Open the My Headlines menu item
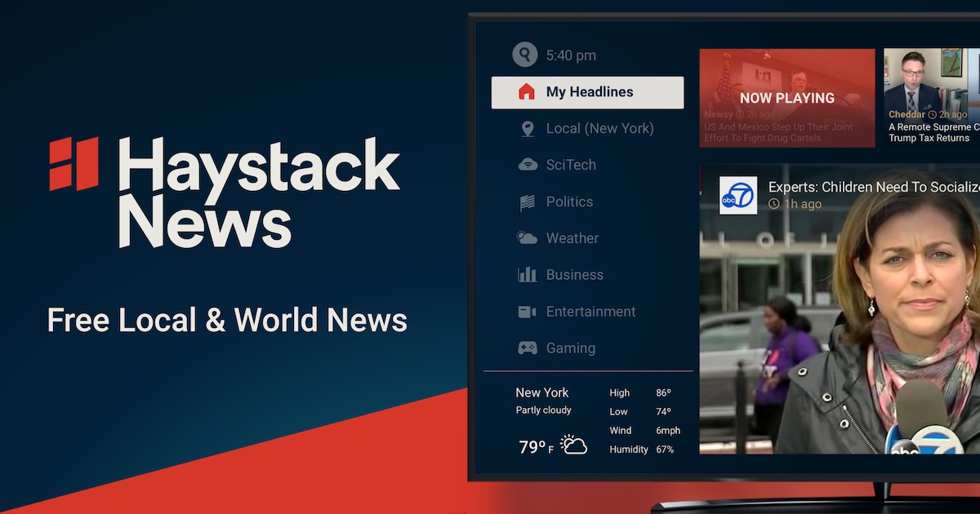Screen dimensions: 980x514 click(x=589, y=92)
